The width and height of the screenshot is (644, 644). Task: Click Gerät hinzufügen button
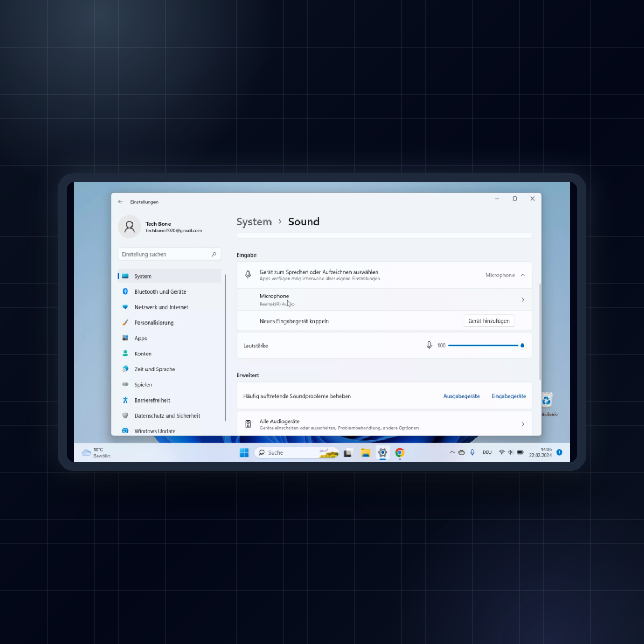[x=489, y=321]
